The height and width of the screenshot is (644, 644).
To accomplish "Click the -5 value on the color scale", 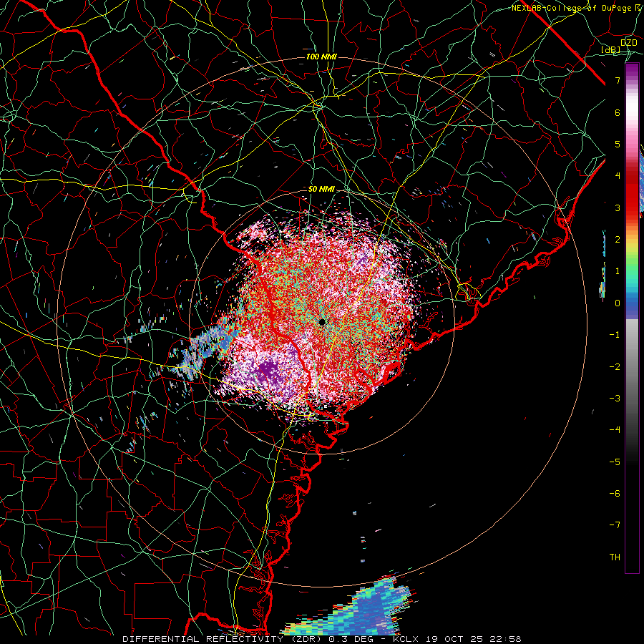I will click(615, 462).
